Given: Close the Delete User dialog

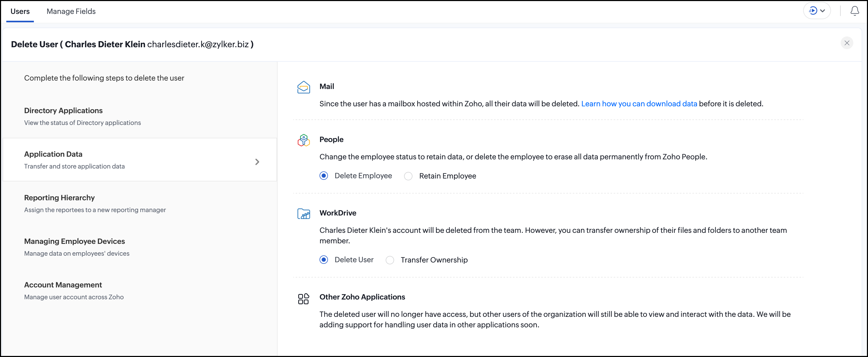Looking at the screenshot, I should 847,43.
